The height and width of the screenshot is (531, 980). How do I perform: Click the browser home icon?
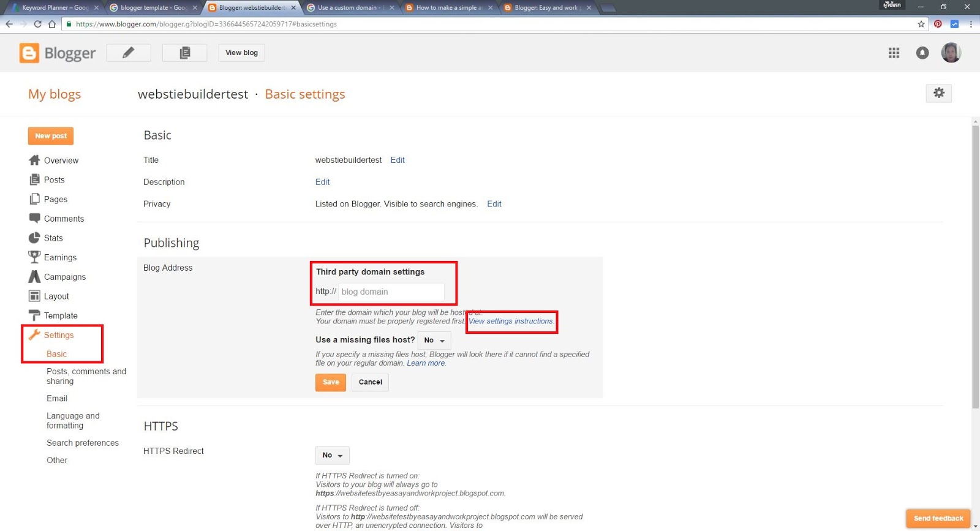point(52,24)
